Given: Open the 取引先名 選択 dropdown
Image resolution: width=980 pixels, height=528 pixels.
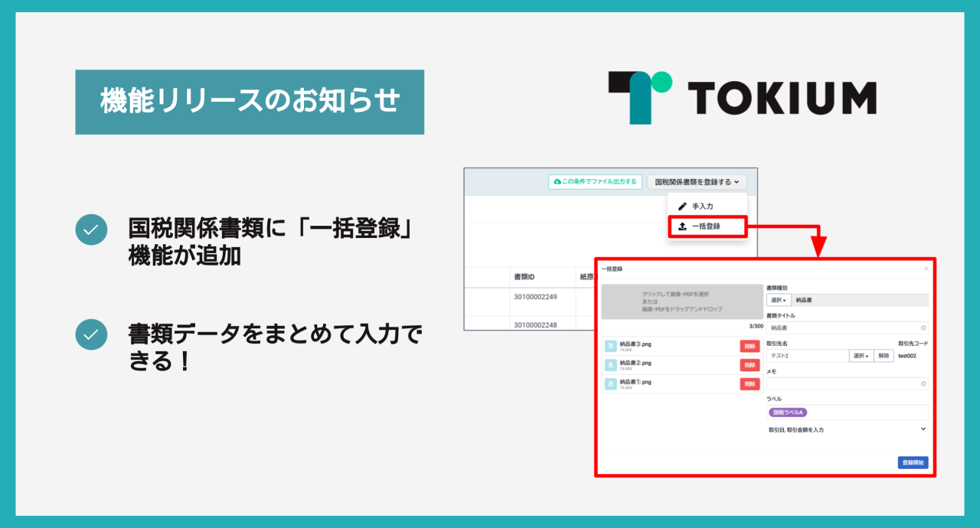Looking at the screenshot, I should [861, 356].
